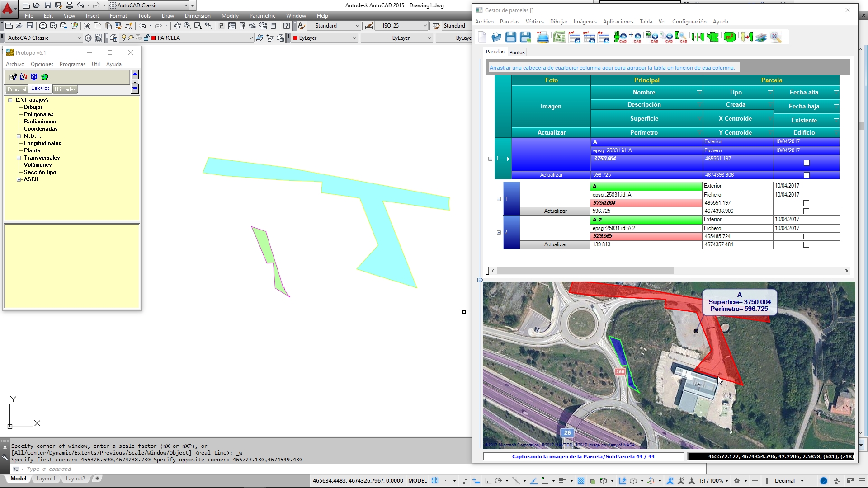868x488 pixels.
Task: Select the Pan hand tool in AutoCAD
Action: click(x=177, y=26)
